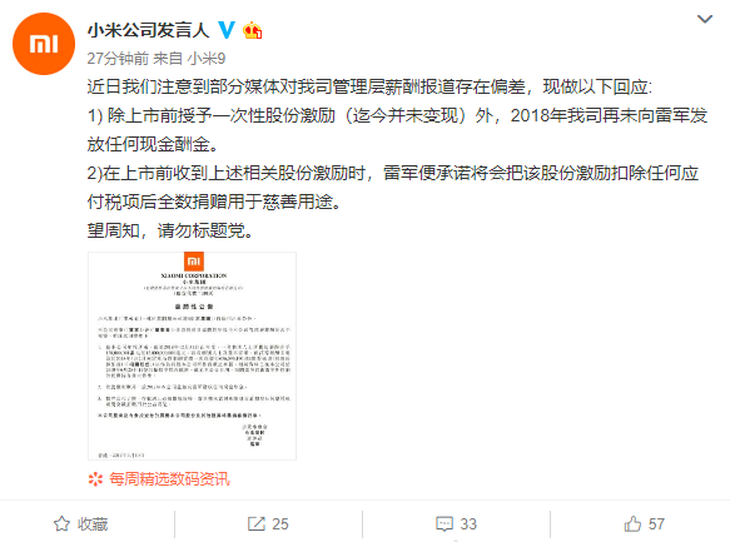
Task: Click the repost share icon
Action: 256,524
